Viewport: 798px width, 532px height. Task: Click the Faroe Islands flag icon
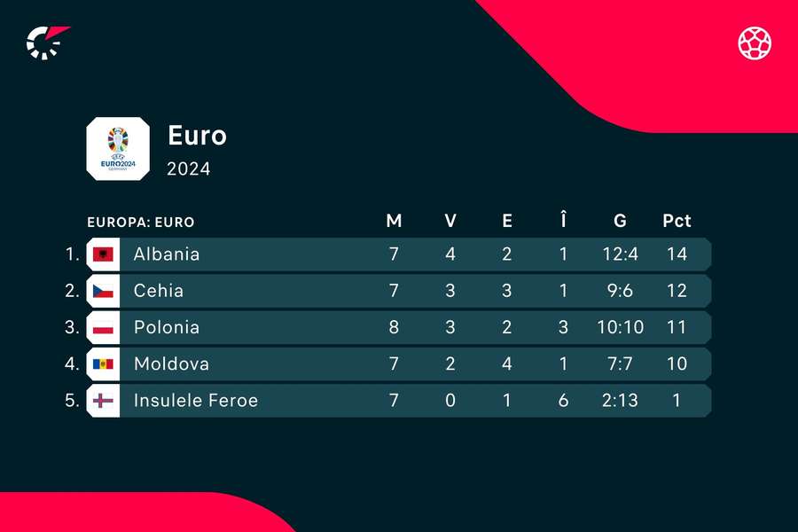[103, 401]
